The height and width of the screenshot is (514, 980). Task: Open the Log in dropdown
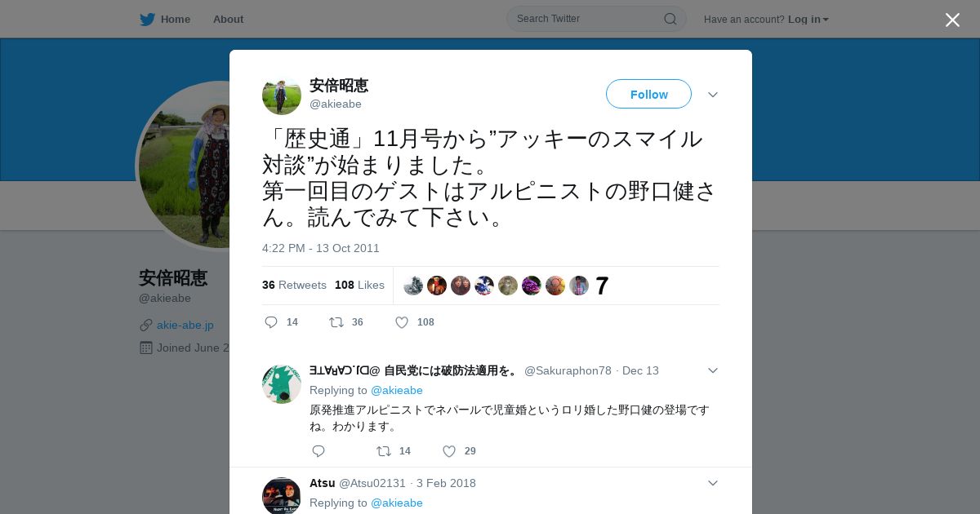coord(808,20)
